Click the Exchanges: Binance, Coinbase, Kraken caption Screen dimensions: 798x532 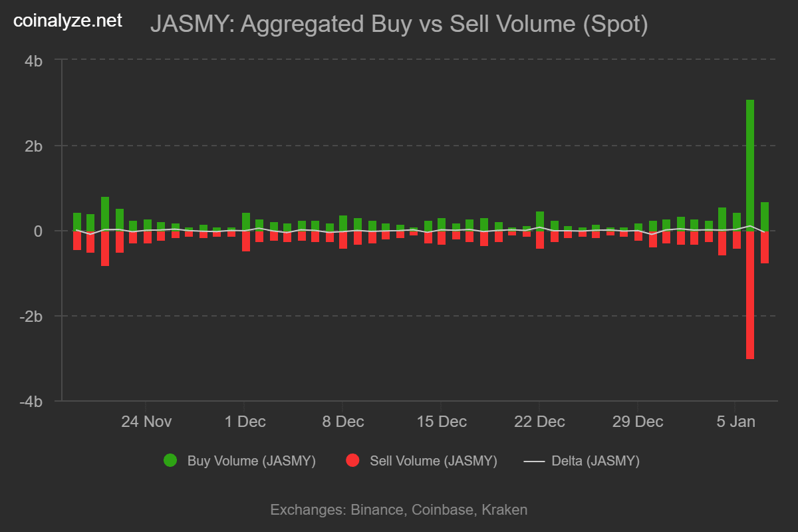399,510
